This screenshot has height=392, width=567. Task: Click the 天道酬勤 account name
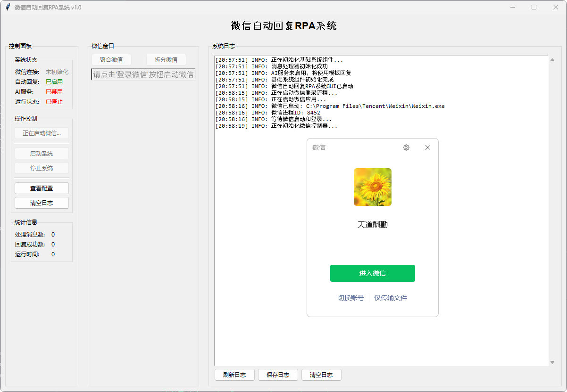(x=373, y=225)
